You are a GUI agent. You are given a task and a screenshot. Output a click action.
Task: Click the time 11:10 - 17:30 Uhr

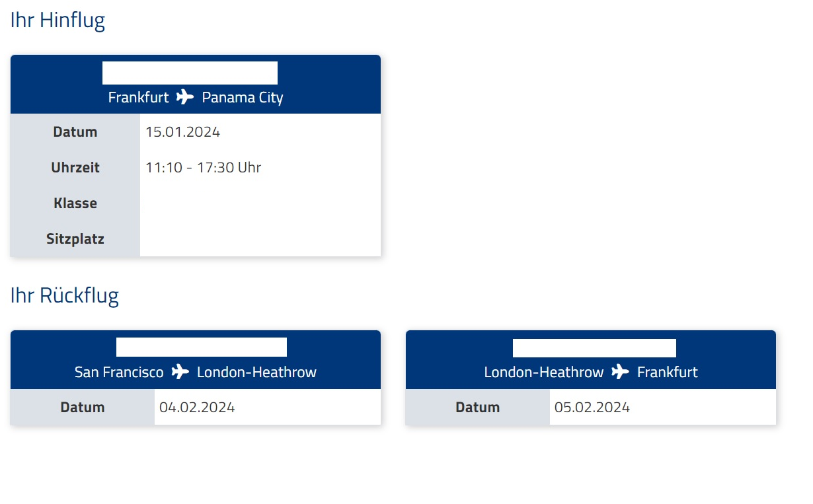pyautogui.click(x=204, y=168)
